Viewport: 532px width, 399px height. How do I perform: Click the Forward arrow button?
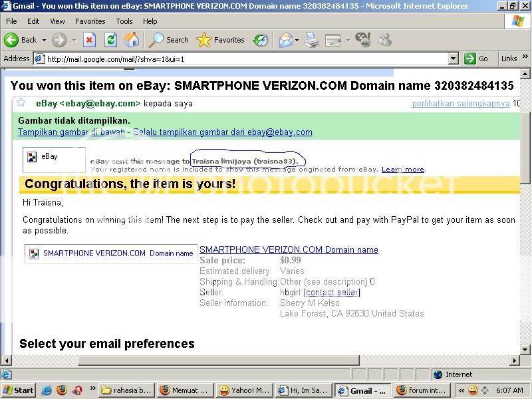pos(59,40)
